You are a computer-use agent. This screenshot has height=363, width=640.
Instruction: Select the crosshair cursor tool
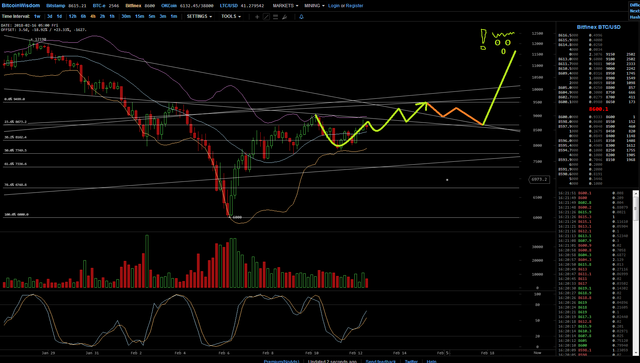257,17
